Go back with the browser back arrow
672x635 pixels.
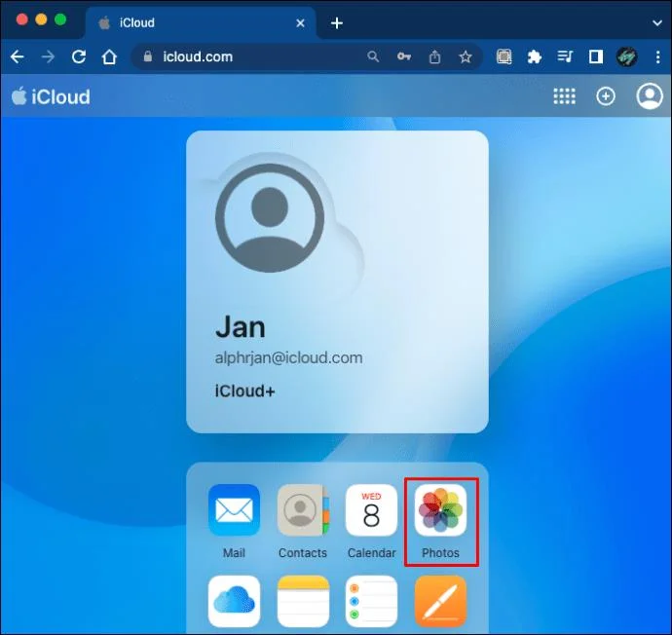point(18,56)
